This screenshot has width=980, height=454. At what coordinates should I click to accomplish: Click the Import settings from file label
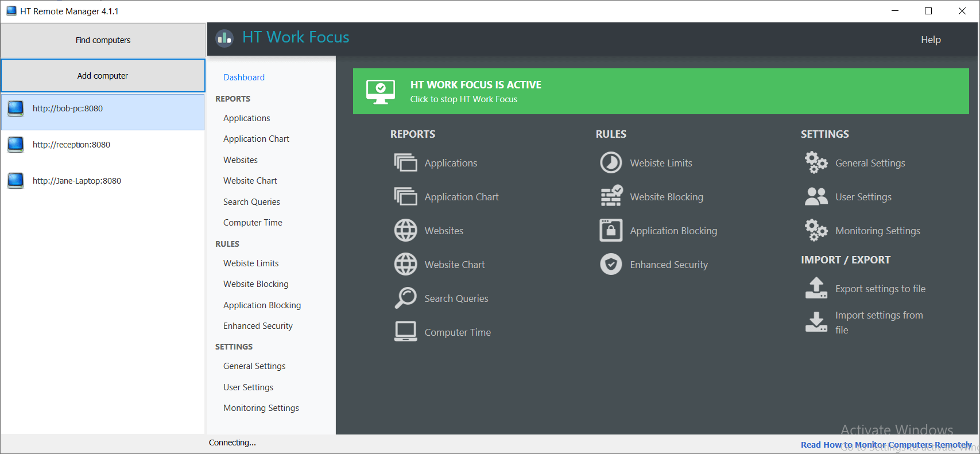click(x=879, y=323)
